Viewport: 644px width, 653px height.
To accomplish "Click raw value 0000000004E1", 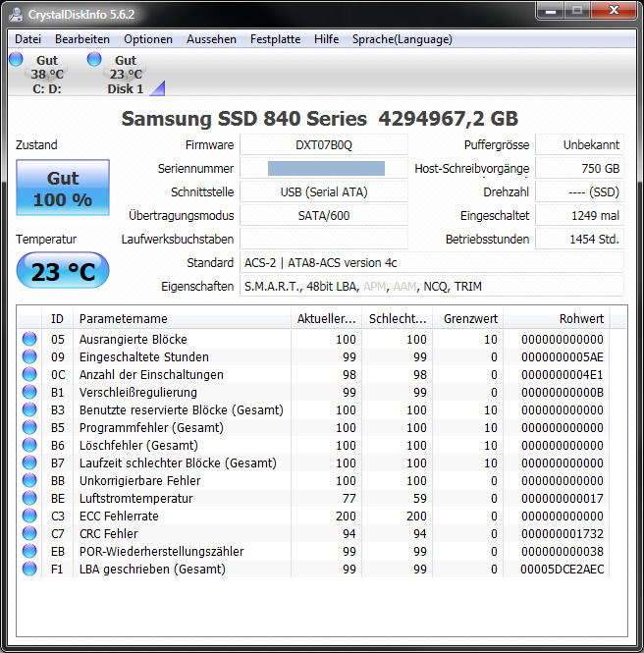I will (562, 375).
